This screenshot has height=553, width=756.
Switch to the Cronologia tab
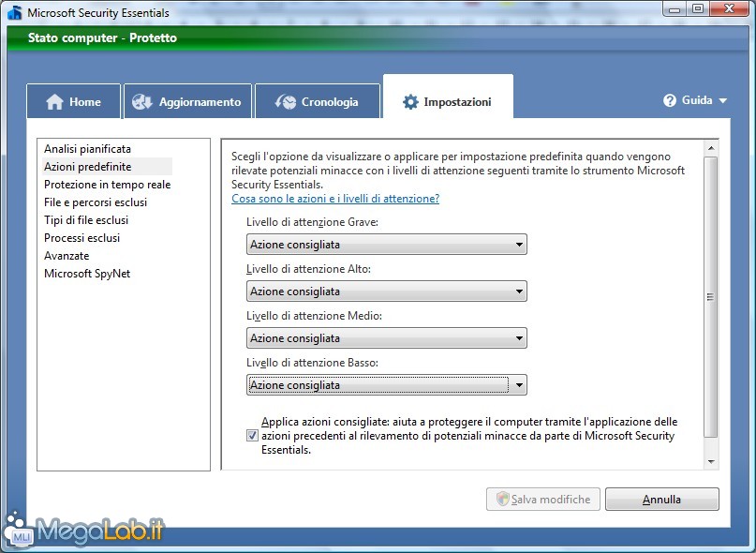pos(318,101)
